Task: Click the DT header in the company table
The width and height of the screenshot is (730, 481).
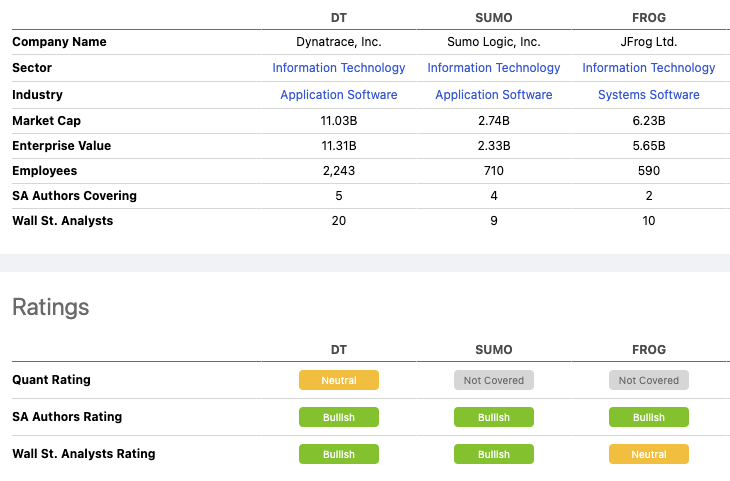Action: point(339,18)
